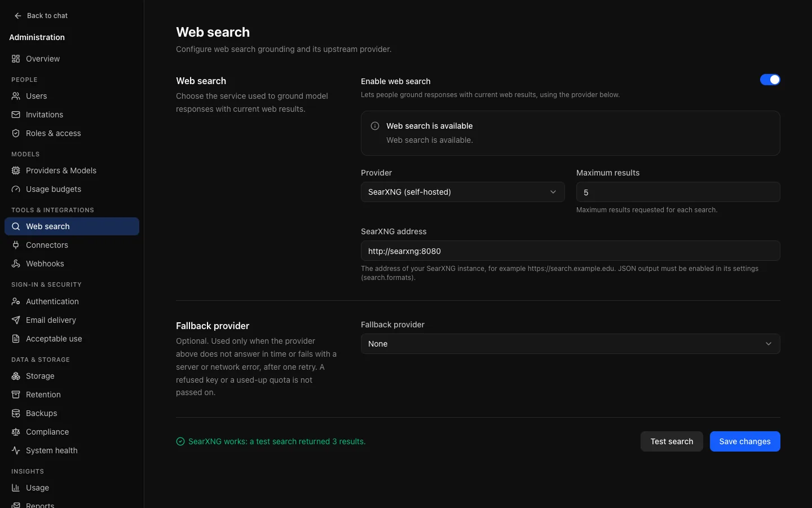812x508 pixels.
Task: Click the Administration sidebar heading
Action: (37, 37)
